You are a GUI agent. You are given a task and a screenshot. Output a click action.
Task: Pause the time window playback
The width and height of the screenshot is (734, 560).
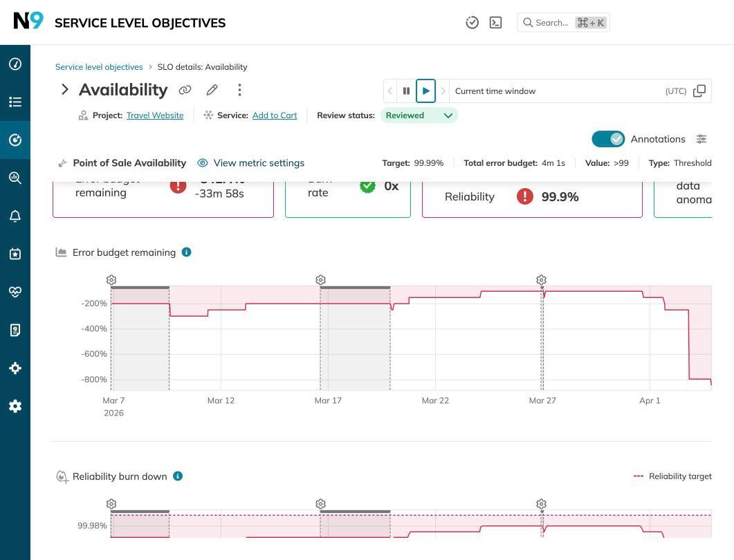tap(407, 91)
